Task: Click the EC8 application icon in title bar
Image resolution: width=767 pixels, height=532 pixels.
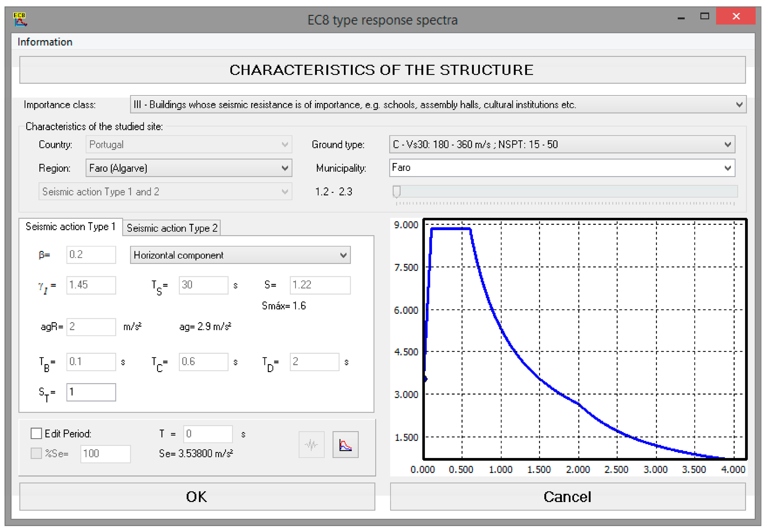Action: 20,19
